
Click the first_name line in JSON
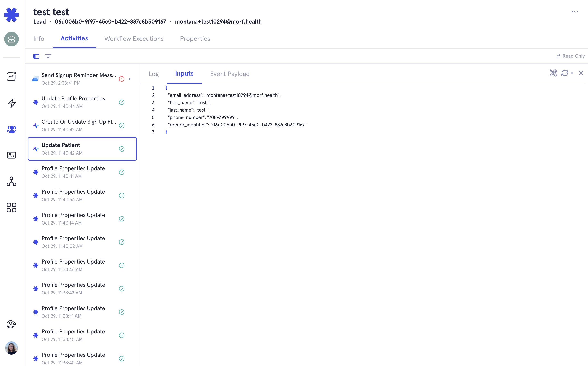pos(189,103)
